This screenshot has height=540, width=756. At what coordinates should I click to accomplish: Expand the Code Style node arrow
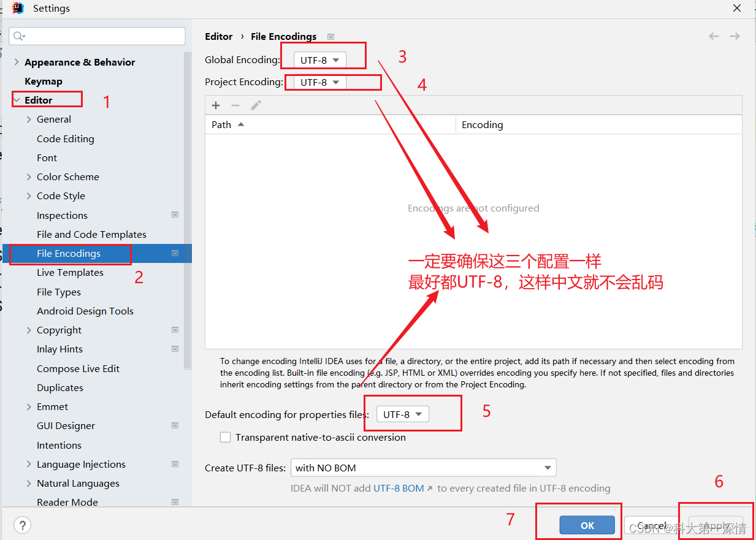(x=29, y=196)
